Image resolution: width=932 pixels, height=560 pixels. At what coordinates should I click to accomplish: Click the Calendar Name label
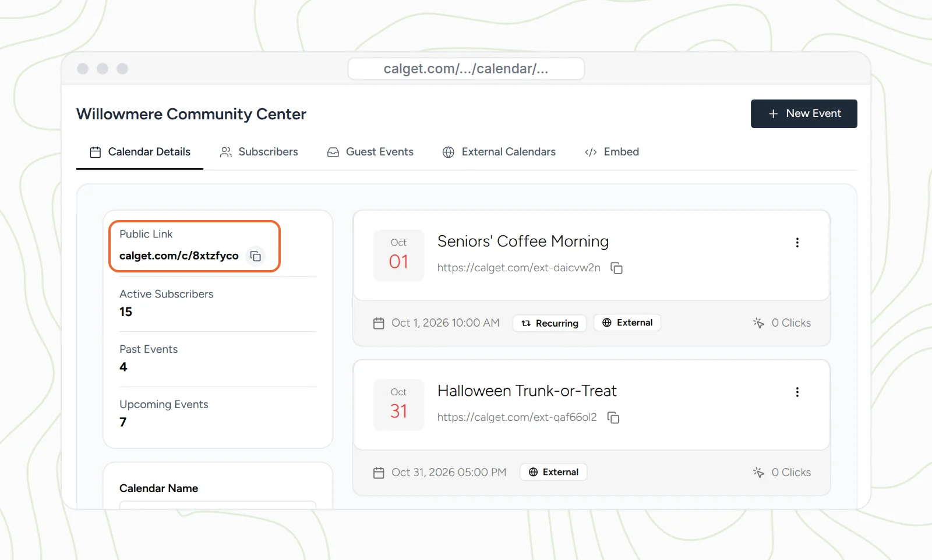pos(159,488)
